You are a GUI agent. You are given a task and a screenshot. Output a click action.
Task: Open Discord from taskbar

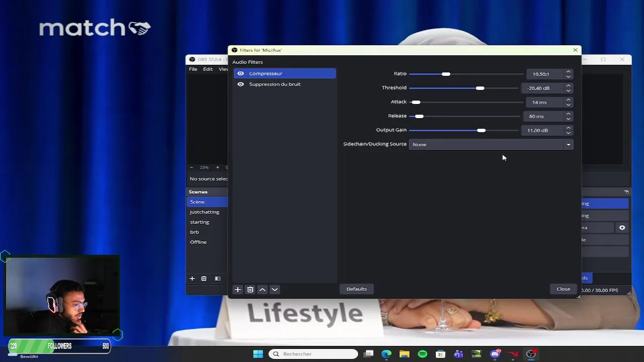click(495, 354)
